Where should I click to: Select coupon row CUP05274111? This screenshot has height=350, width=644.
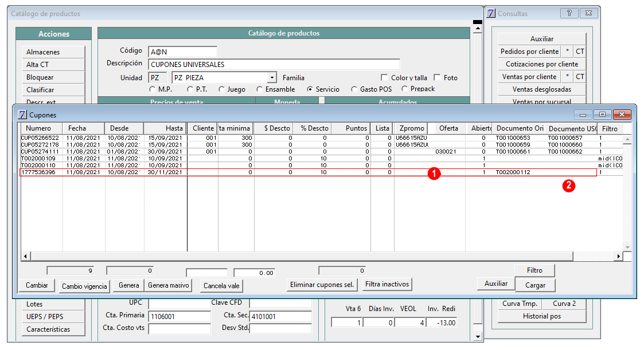coord(322,151)
